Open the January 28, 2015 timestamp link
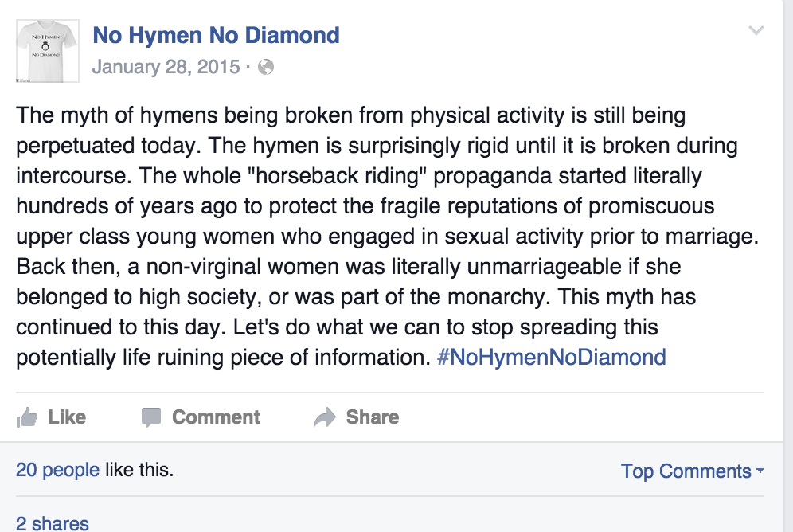Screen dimensions: 793x532 (166, 67)
